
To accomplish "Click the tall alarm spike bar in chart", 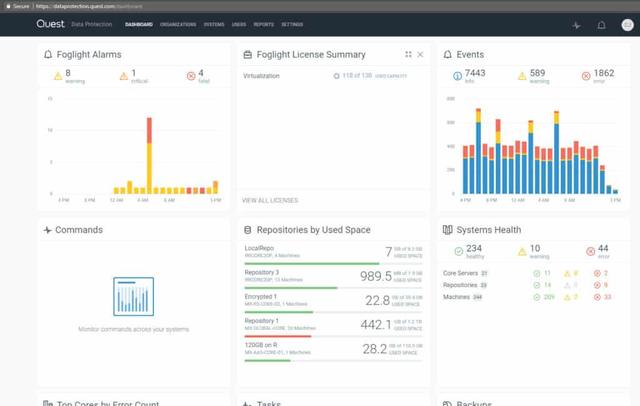I will [149, 155].
